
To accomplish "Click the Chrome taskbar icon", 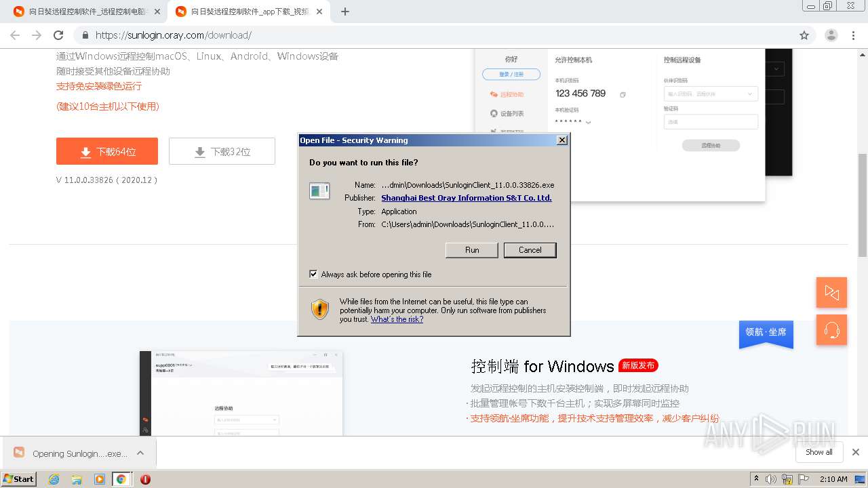I will tap(121, 479).
